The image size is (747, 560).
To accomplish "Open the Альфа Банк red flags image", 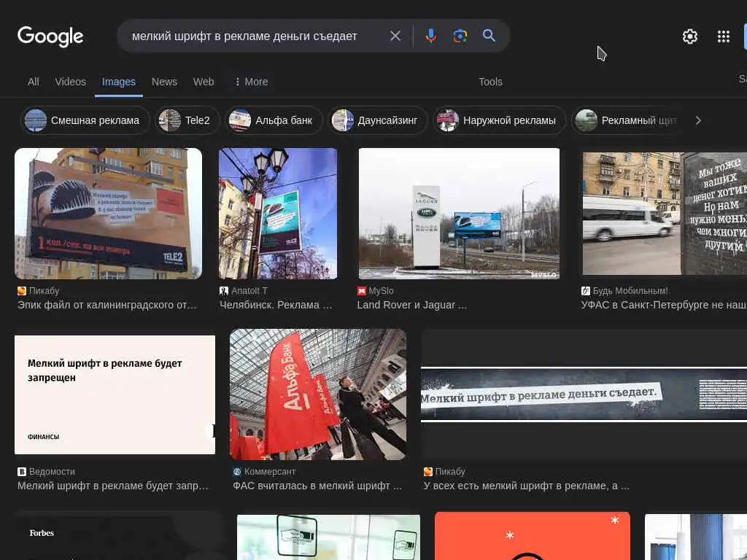I will coord(318,394).
